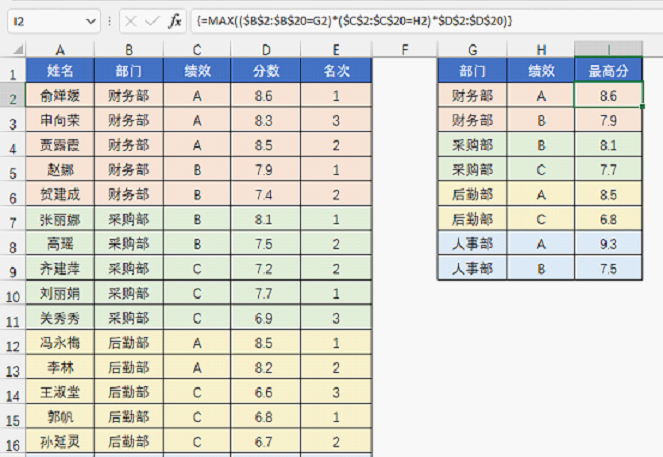663x457 pixels.
Task: Select column G header
Action: click(x=472, y=50)
